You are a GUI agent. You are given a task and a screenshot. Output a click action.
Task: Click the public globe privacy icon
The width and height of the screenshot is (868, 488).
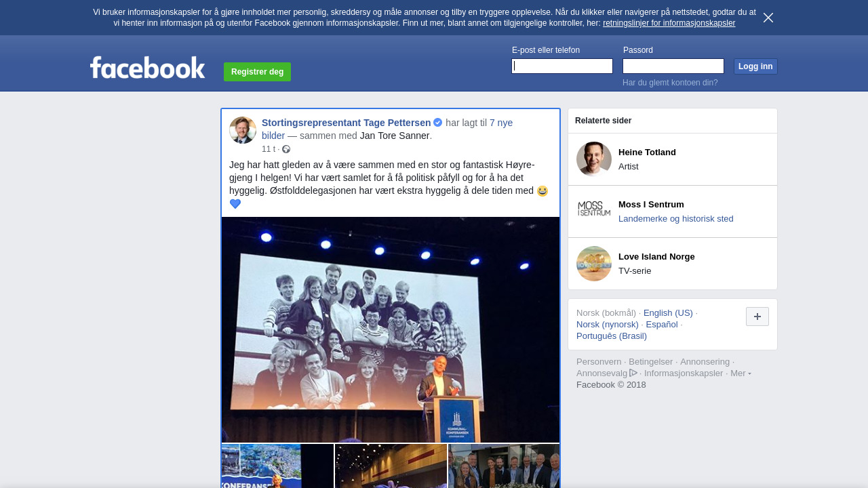pyautogui.click(x=286, y=149)
